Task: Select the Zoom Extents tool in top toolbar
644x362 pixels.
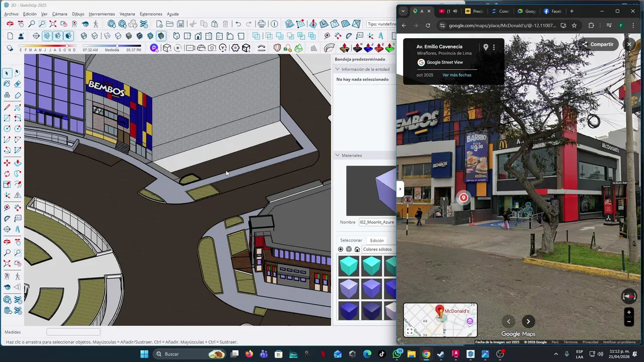Action: [53, 24]
